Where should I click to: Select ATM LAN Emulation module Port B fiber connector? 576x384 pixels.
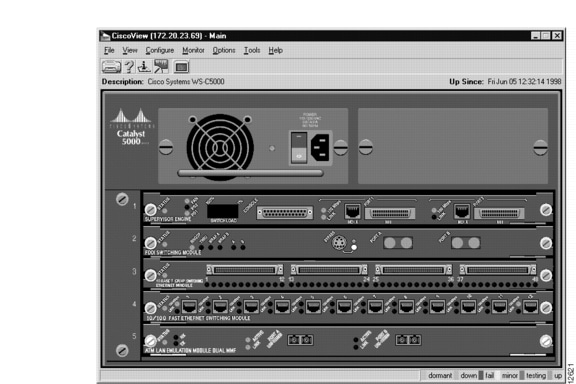(x=408, y=340)
